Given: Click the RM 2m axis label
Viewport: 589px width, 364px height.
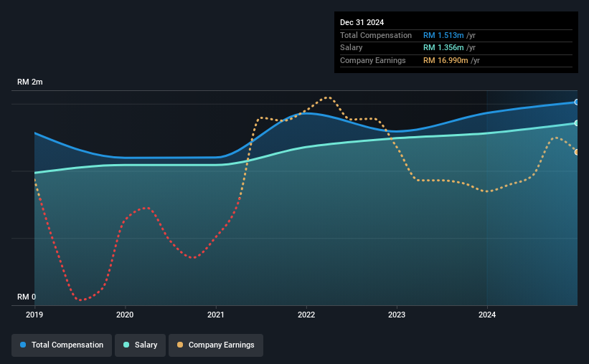Looking at the screenshot, I should tap(30, 82).
